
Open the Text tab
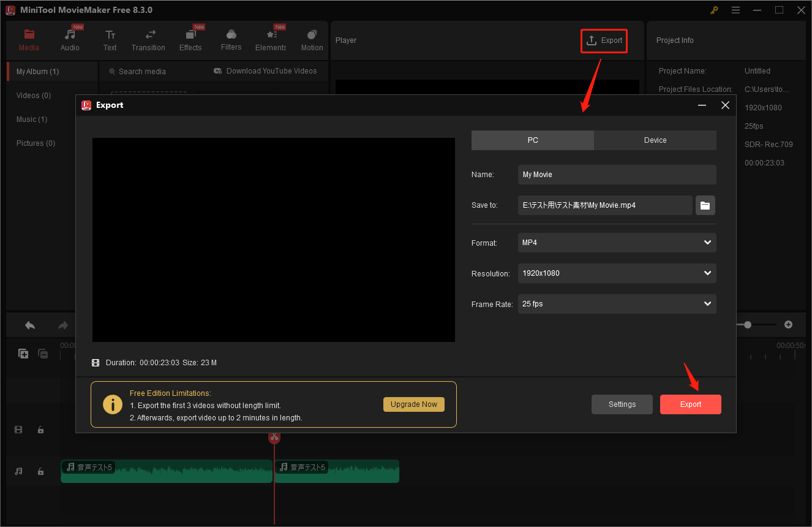[x=110, y=40]
